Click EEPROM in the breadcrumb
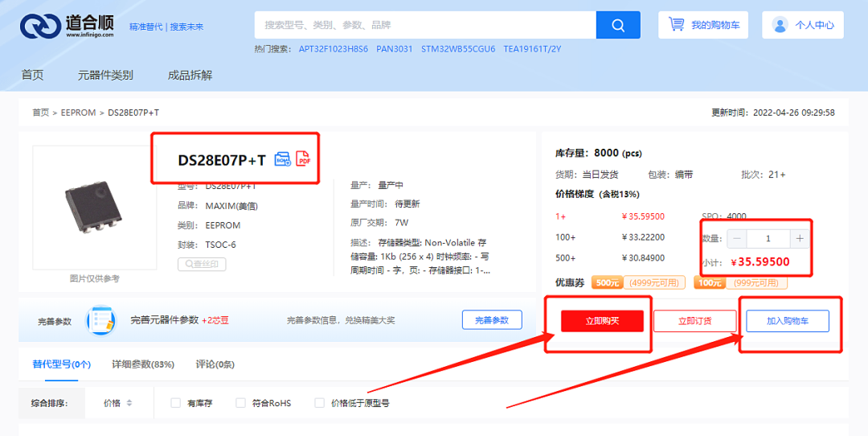The width and height of the screenshot is (868, 436). pyautogui.click(x=78, y=113)
